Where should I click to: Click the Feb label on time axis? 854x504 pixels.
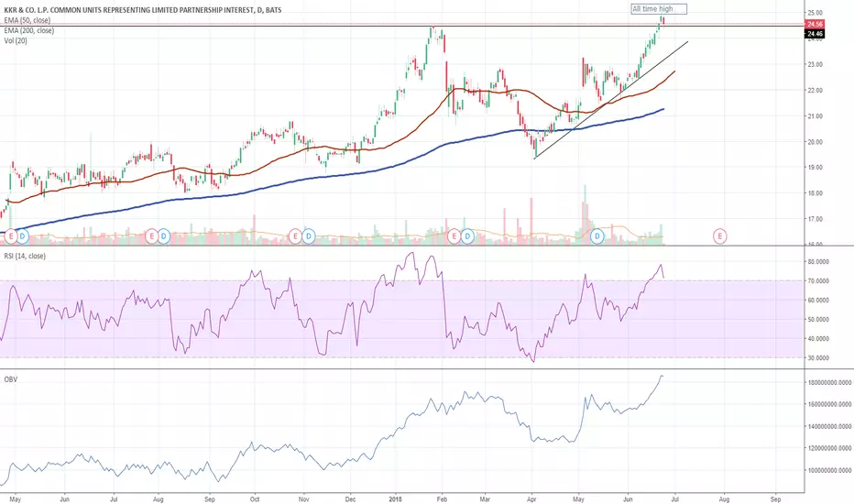(x=443, y=499)
